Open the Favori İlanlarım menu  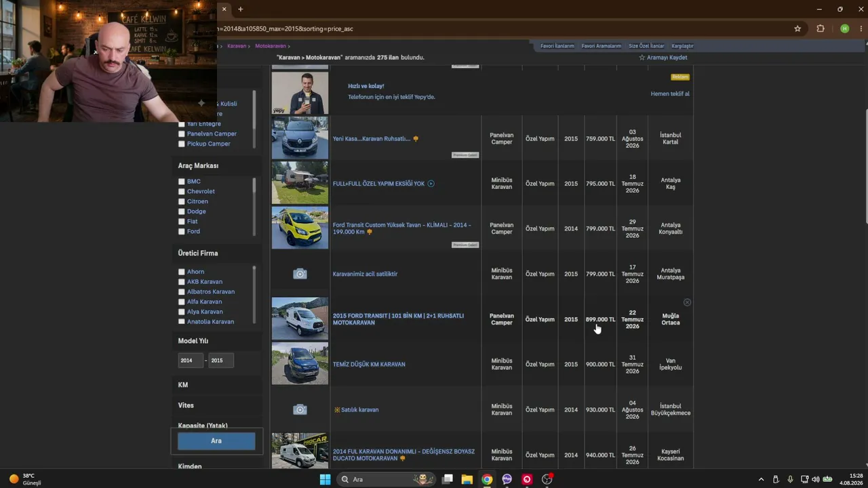click(557, 46)
